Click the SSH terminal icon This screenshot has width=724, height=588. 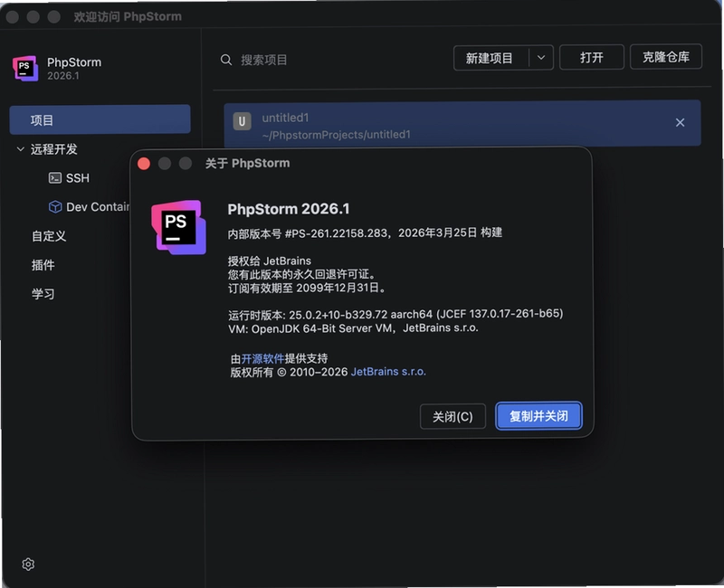point(55,177)
